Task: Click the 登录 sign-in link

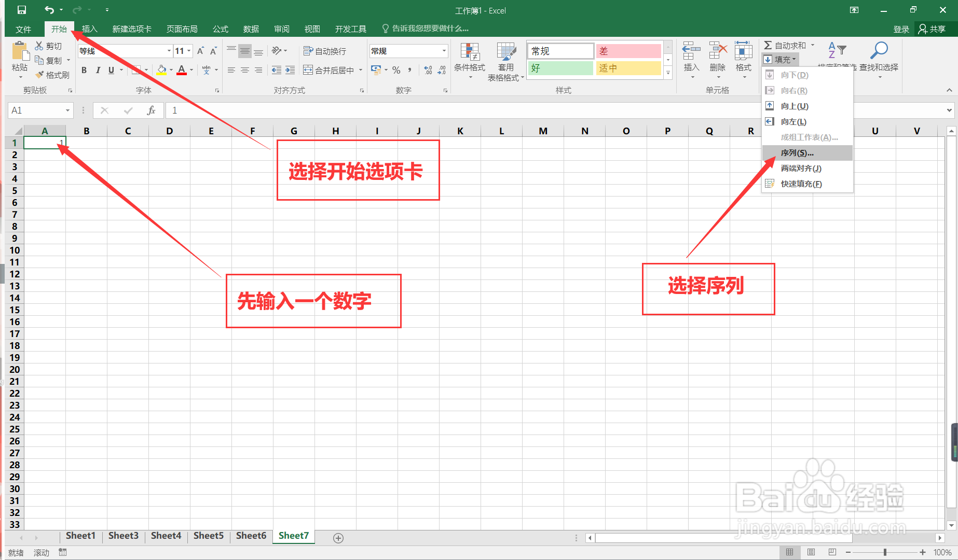Action: click(901, 29)
